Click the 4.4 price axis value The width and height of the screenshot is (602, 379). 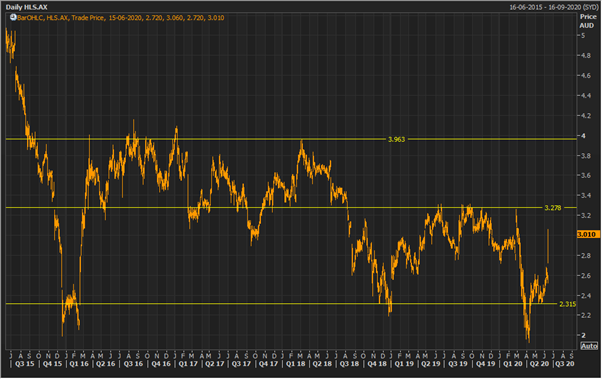586,96
